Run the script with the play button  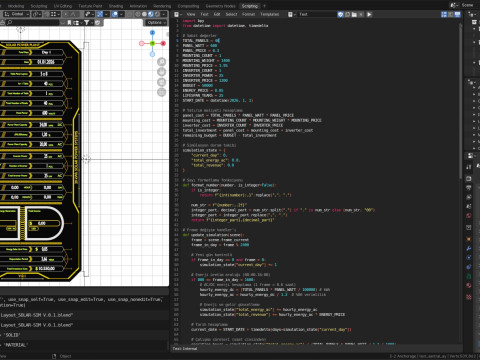click(x=369, y=14)
